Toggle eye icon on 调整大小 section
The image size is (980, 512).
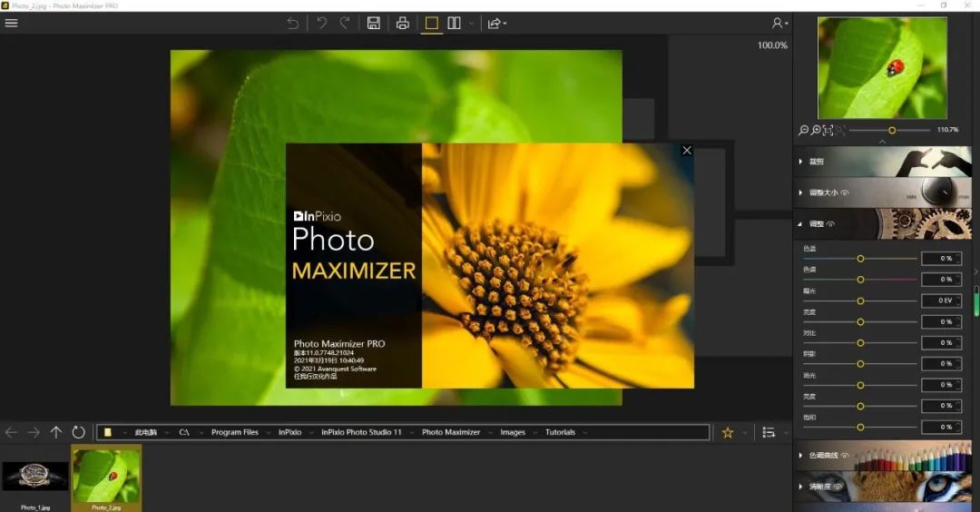[x=845, y=192]
